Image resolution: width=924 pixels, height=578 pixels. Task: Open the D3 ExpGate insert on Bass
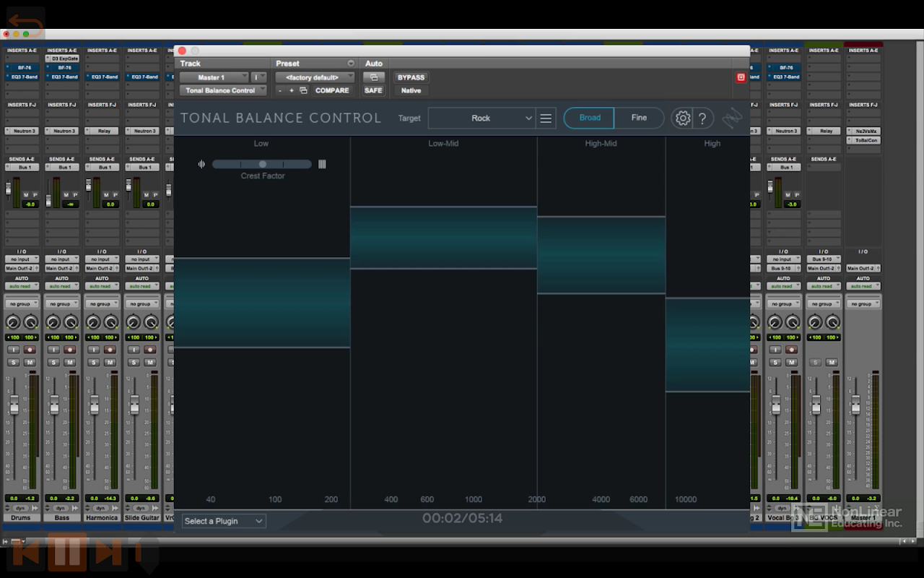click(x=62, y=59)
